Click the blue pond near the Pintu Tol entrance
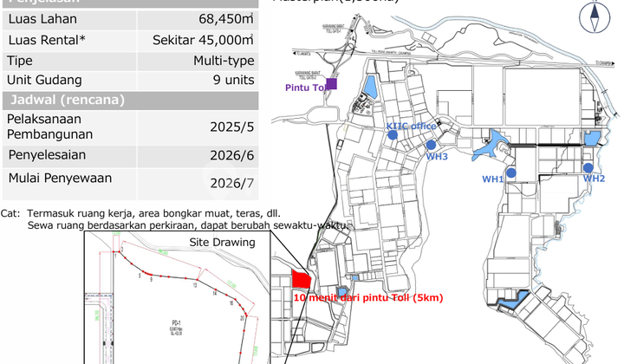The height and width of the screenshot is (364, 624). point(371,87)
